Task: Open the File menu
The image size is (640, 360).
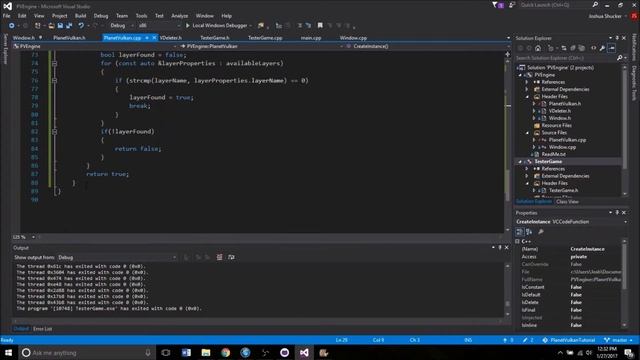Action: click(7, 16)
